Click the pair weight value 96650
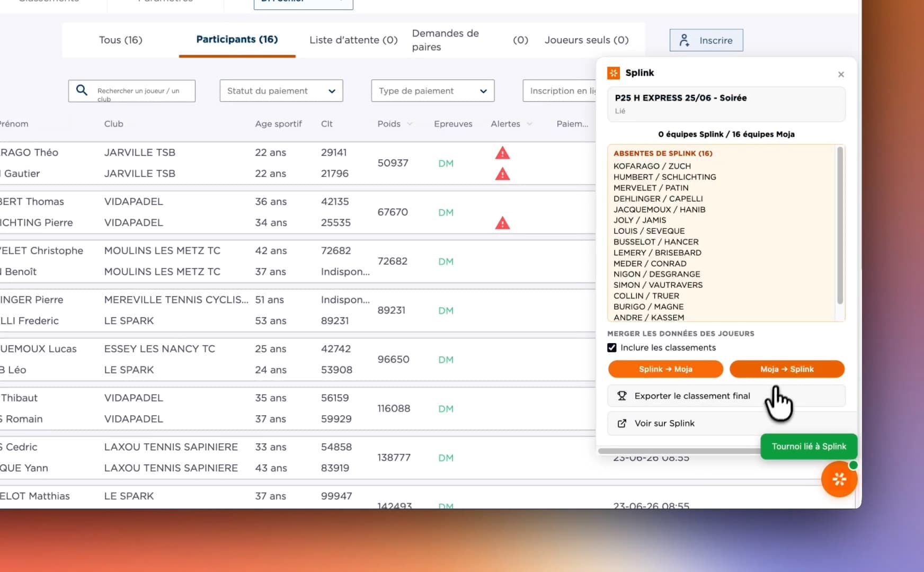This screenshot has height=572, width=924. click(393, 360)
